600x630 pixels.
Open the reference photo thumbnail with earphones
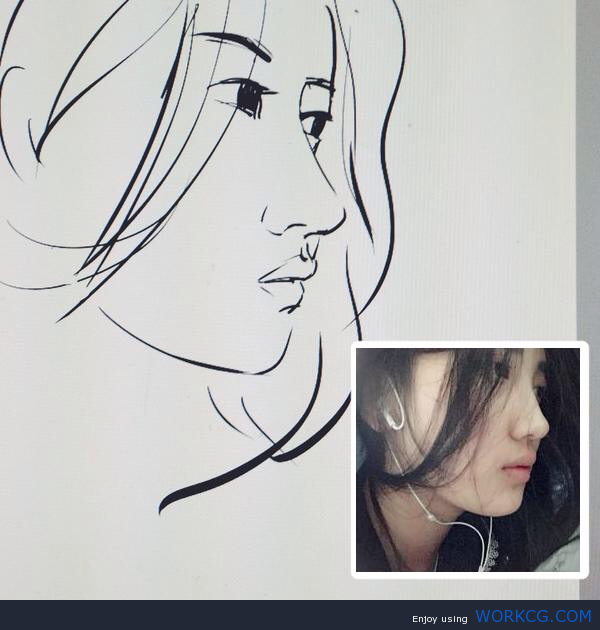(x=470, y=460)
